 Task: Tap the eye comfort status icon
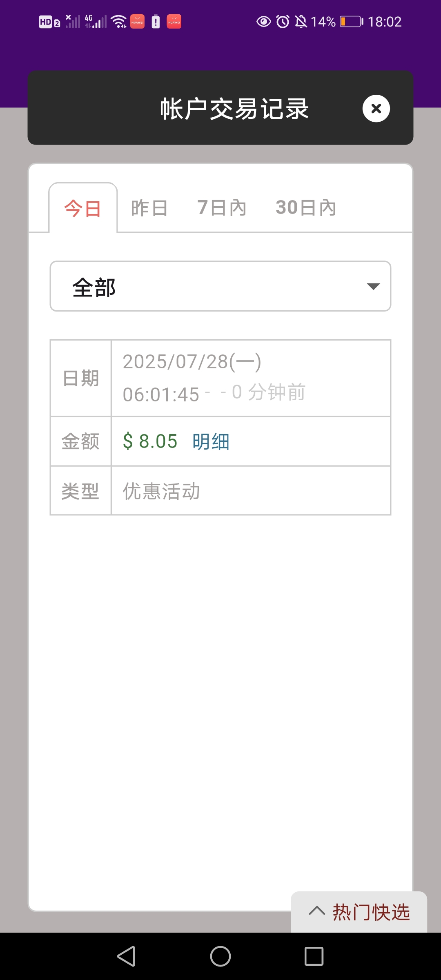click(263, 21)
